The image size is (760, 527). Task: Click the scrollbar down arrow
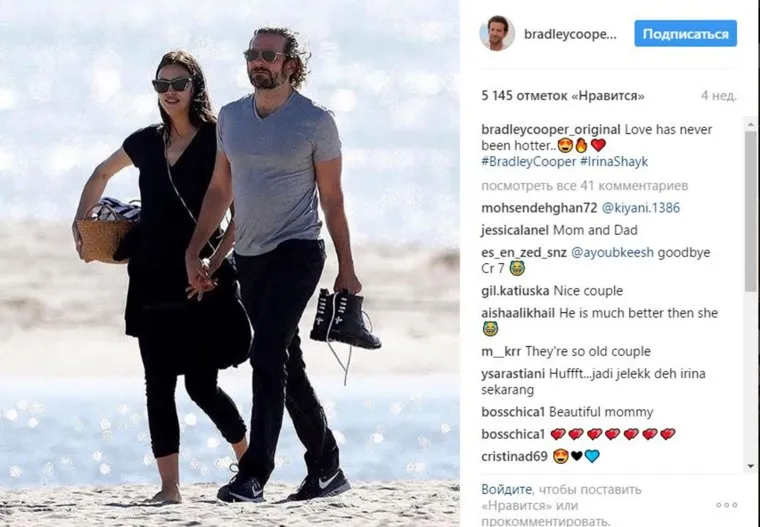[751, 466]
